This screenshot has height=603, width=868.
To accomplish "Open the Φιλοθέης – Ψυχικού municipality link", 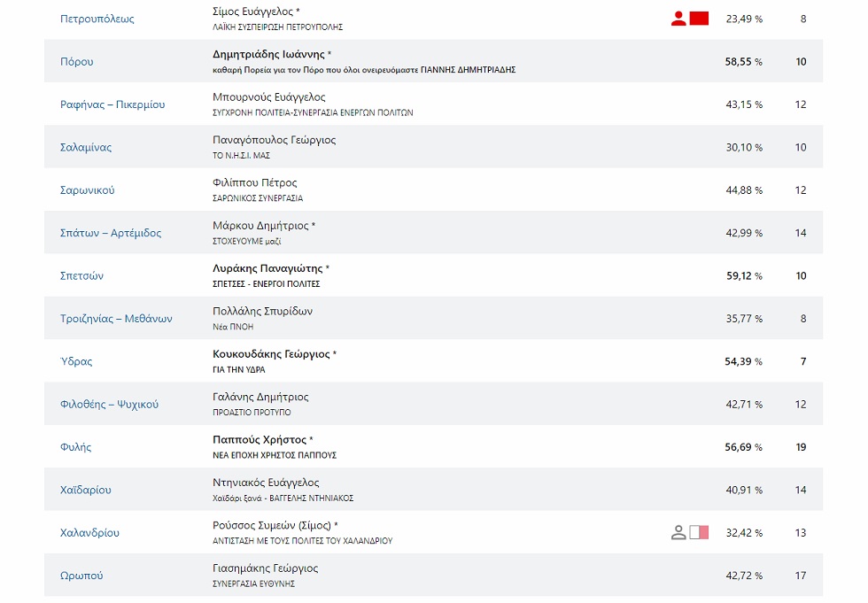I will tap(109, 405).
